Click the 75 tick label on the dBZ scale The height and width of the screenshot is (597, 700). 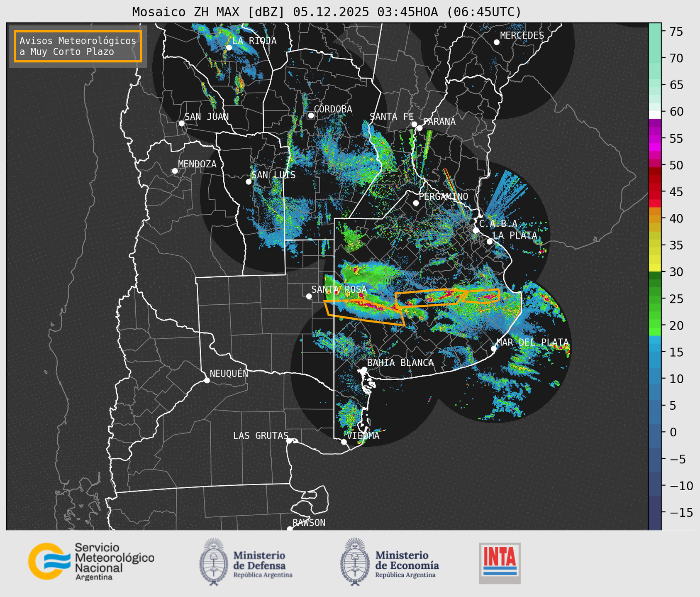pos(676,32)
